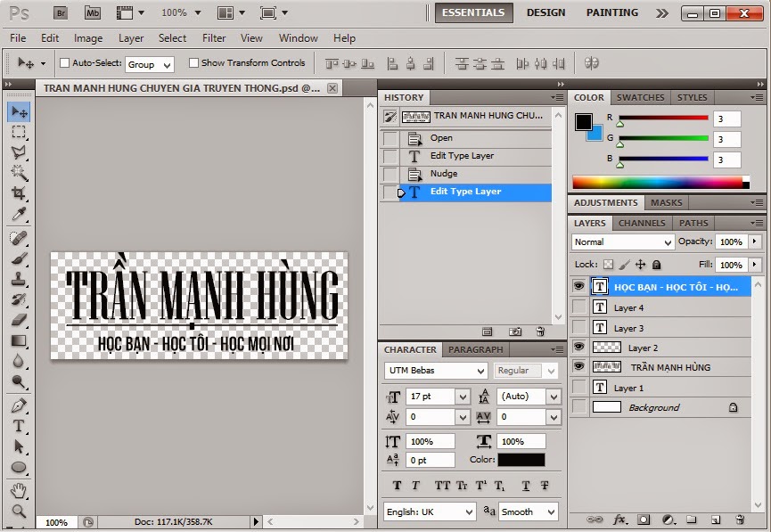The width and height of the screenshot is (771, 532).
Task: Select the Gradient tool
Action: [x=19, y=340]
